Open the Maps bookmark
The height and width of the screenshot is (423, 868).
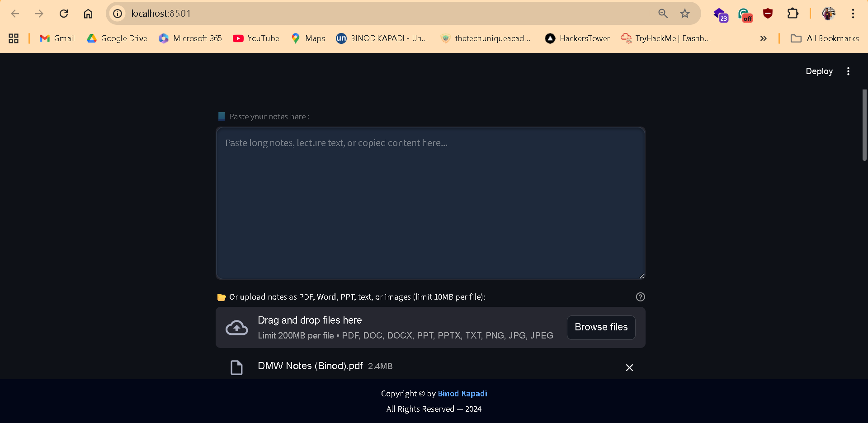coord(308,38)
